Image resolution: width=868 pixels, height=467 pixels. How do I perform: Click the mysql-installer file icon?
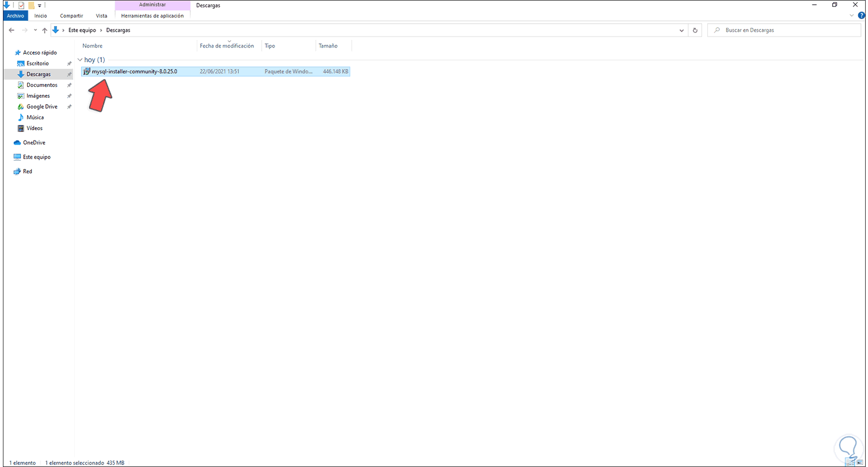pyautogui.click(x=87, y=71)
